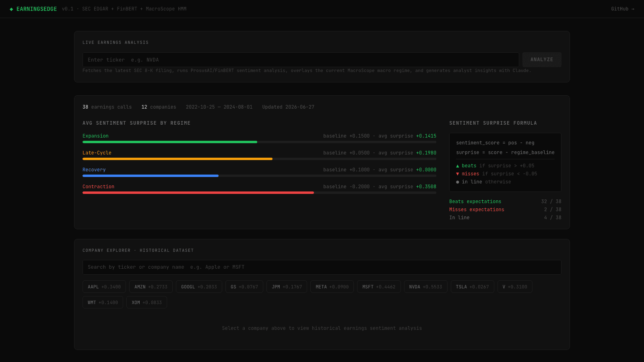This screenshot has height=362, width=644.
Task: Click the red Contraction progress bar
Action: click(198, 193)
